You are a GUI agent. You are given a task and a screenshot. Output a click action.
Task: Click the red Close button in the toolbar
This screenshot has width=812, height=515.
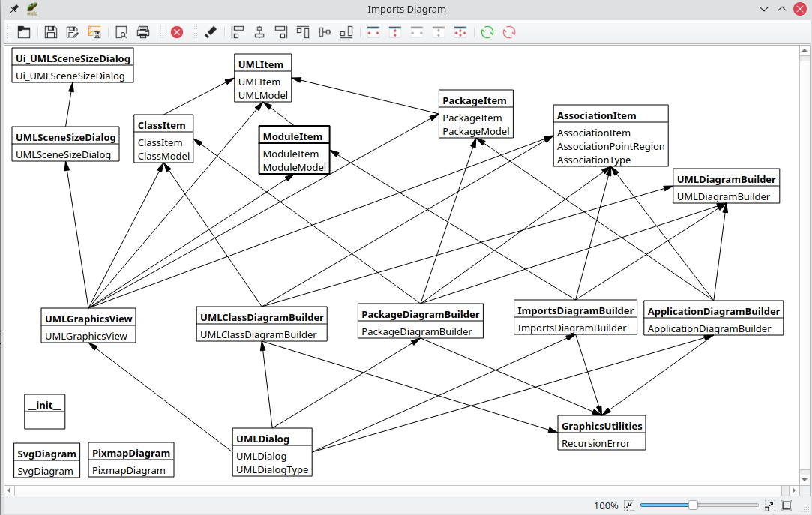[177, 32]
